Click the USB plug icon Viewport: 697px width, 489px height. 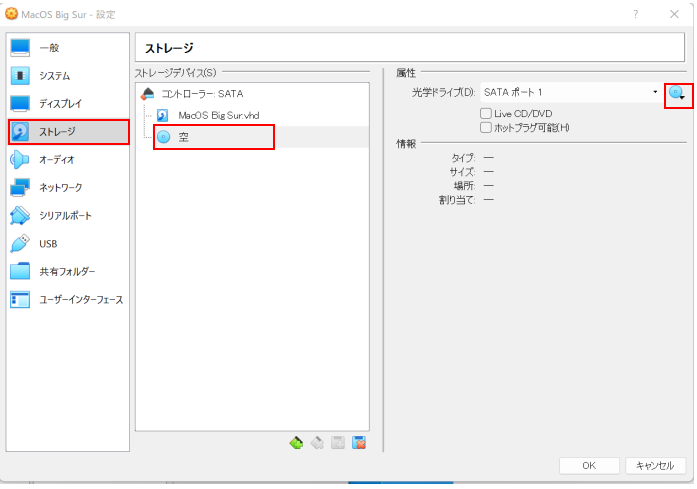(20, 244)
